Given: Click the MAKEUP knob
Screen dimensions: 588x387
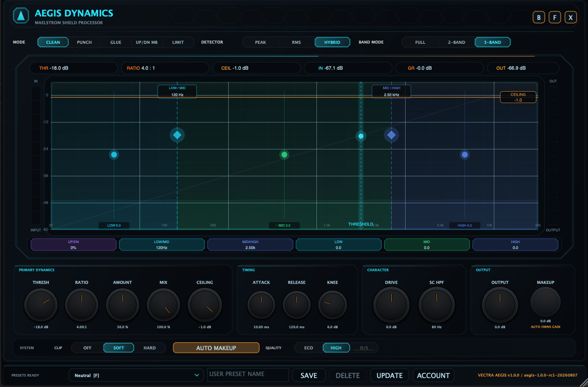Looking at the screenshot, I should [x=545, y=302].
